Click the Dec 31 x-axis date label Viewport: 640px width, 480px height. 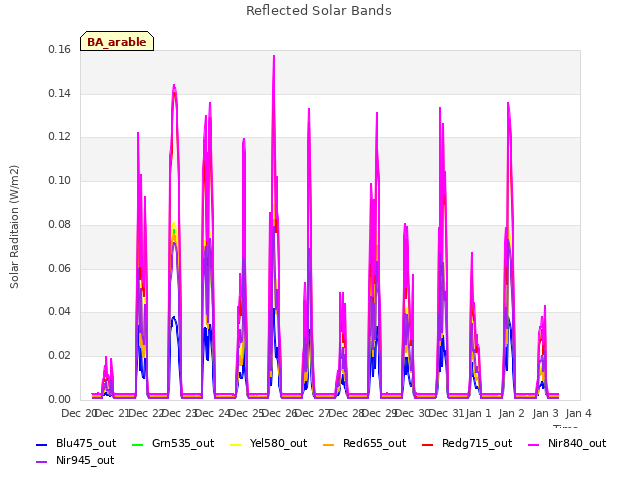tap(447, 414)
